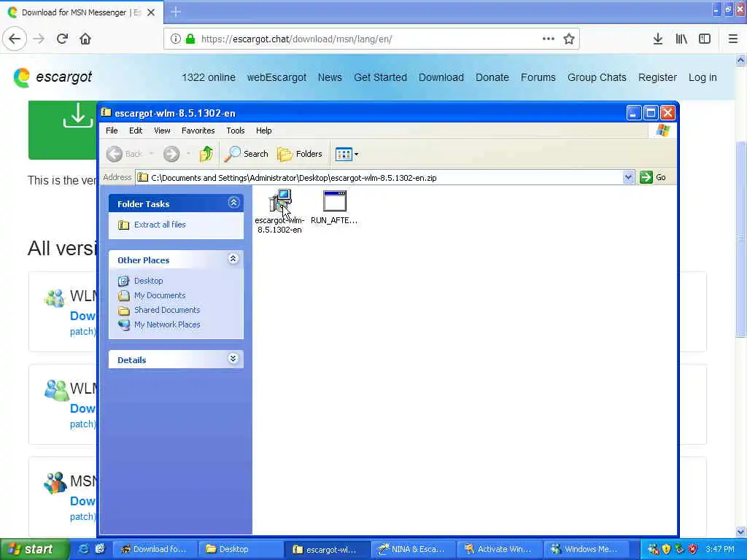Collapse the Folder Tasks panel
This screenshot has width=747, height=560.
[x=233, y=203]
